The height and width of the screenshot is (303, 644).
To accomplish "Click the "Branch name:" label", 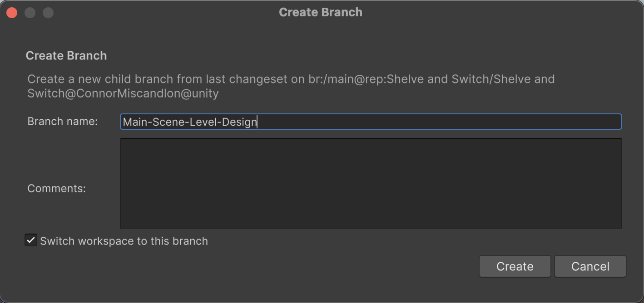I will click(63, 122).
